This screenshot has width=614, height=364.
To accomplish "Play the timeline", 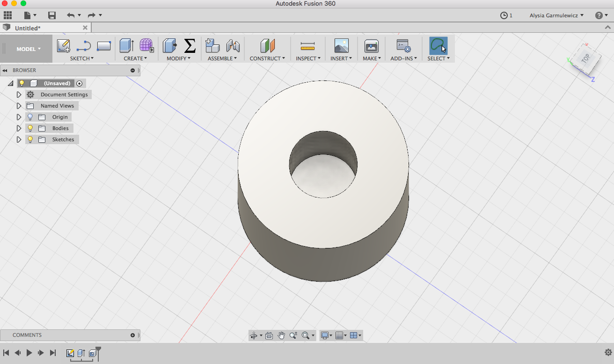I will coord(29,353).
